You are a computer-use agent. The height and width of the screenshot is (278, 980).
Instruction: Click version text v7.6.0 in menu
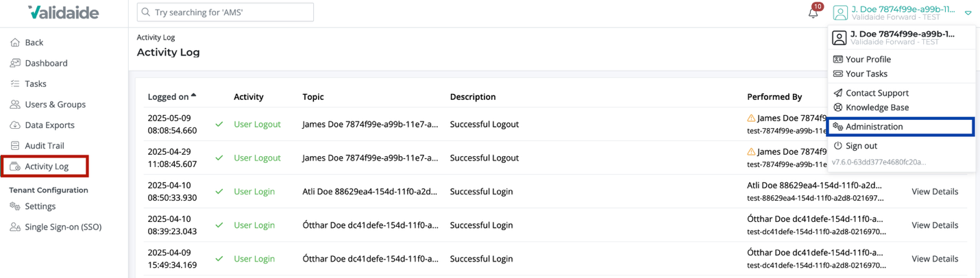(x=879, y=162)
